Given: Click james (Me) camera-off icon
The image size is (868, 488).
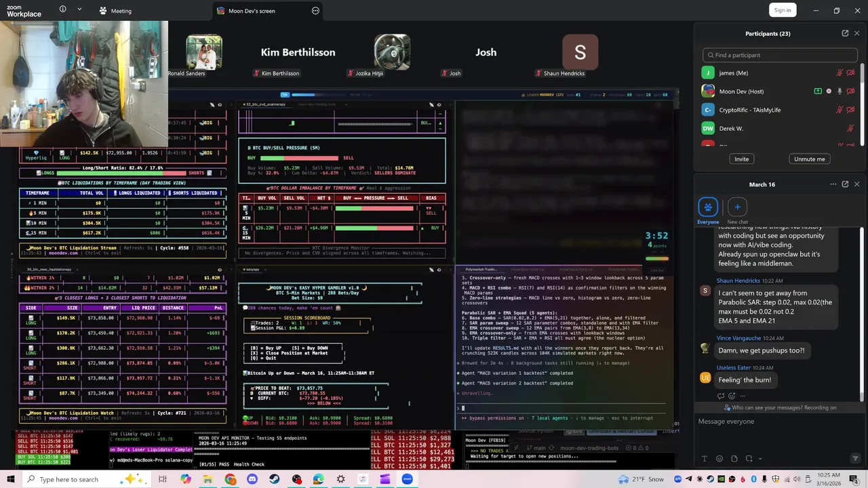Looking at the screenshot, I should (850, 73).
